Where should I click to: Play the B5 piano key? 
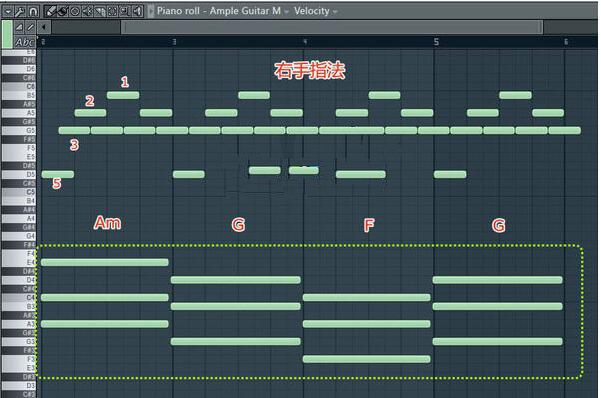(x=19, y=95)
